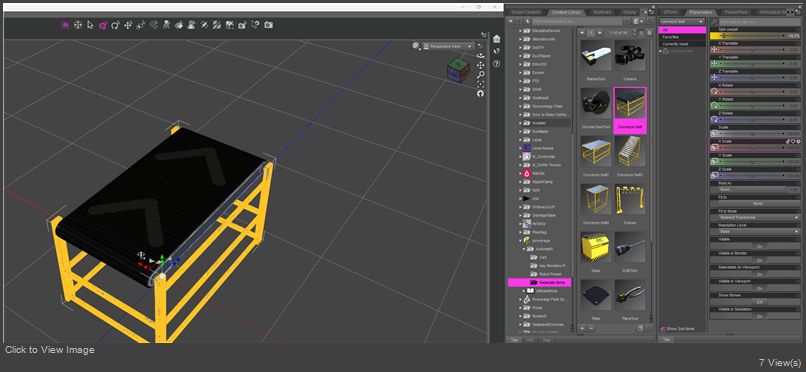806x372 pixels.
Task: Click the pan camera control icon
Action: coord(481,65)
